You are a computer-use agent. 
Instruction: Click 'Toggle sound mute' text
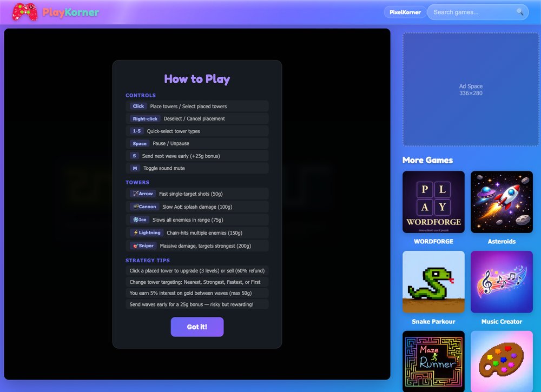pos(164,168)
